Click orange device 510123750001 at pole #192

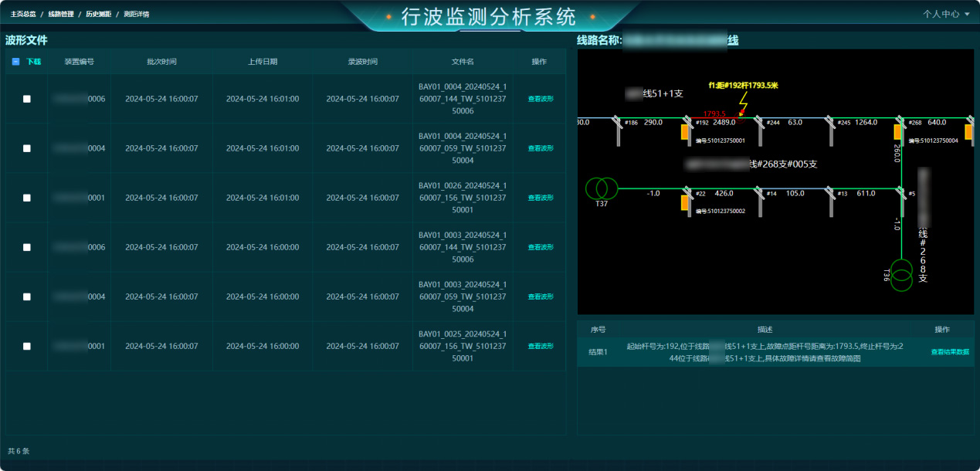click(684, 132)
